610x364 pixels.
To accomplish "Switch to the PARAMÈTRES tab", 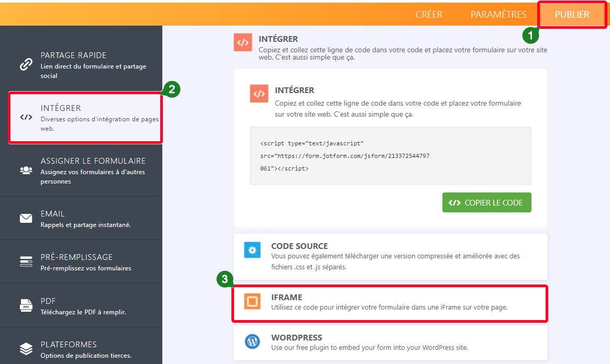I will 498,14.
